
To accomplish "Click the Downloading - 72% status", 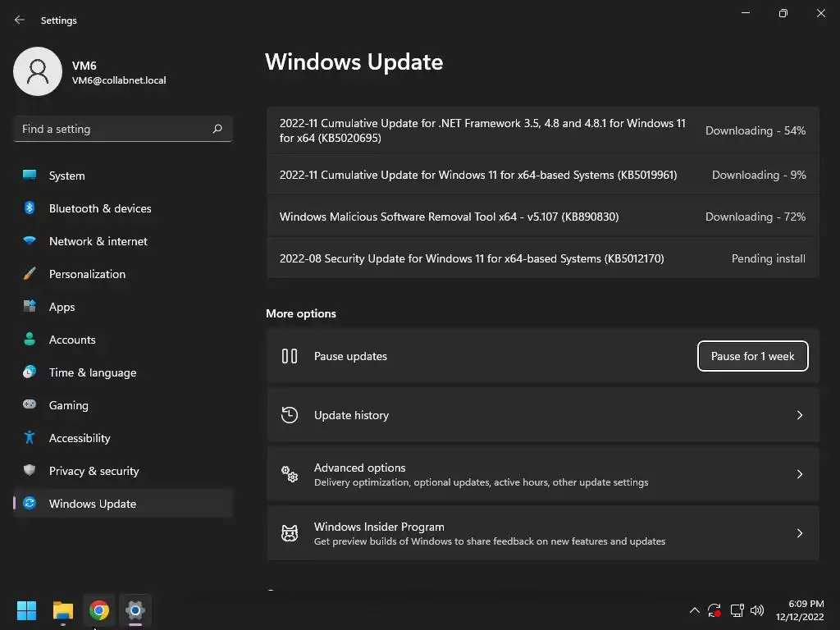I will coord(756,217).
